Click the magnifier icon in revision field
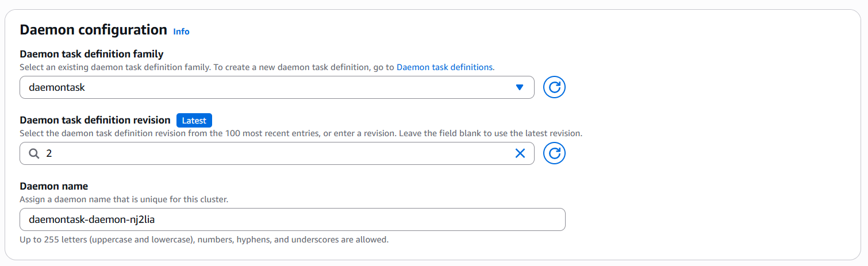This screenshot has width=868, height=266. click(x=34, y=153)
